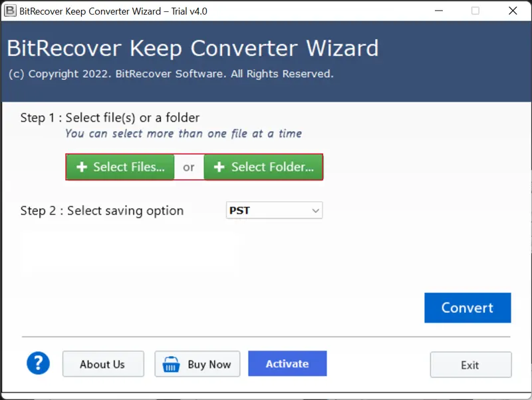This screenshot has width=532, height=400.
Task: Maximize the Keep Converter Wizard window
Action: point(475,11)
